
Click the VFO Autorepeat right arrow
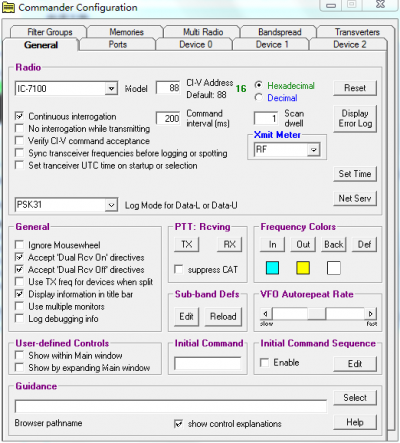click(371, 314)
